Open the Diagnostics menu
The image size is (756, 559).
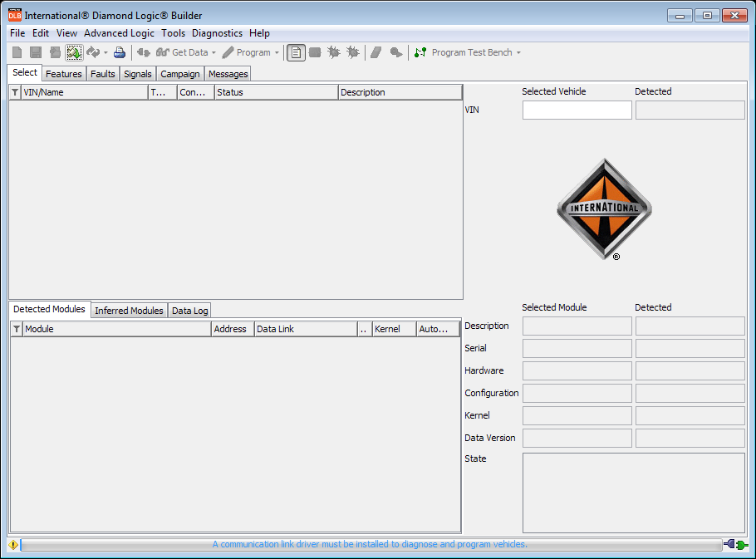coord(217,33)
